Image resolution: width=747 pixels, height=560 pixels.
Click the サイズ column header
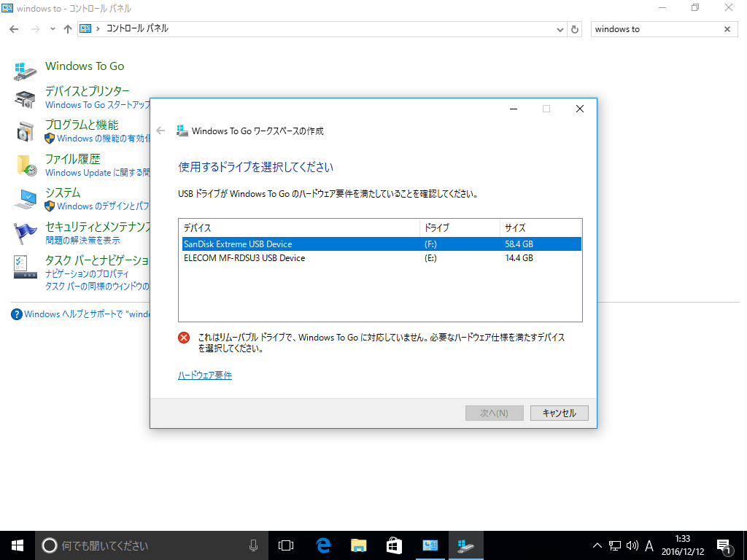541,227
